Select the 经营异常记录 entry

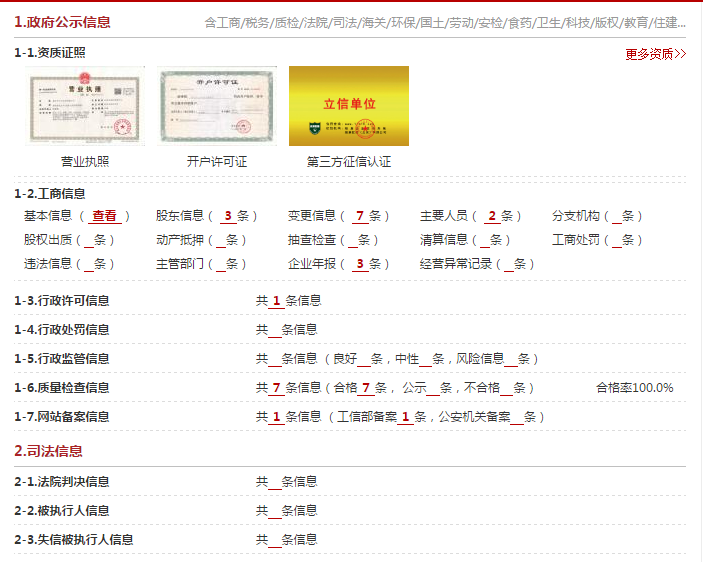[477, 264]
